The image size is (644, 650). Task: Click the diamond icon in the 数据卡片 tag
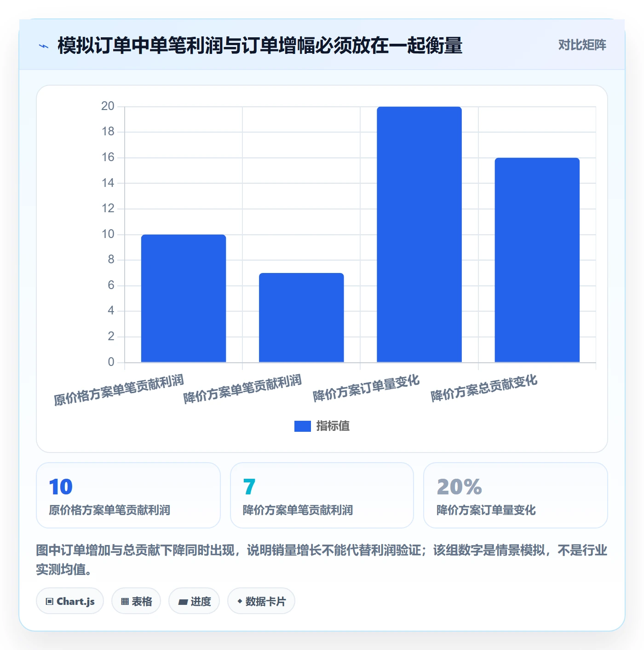(240, 601)
